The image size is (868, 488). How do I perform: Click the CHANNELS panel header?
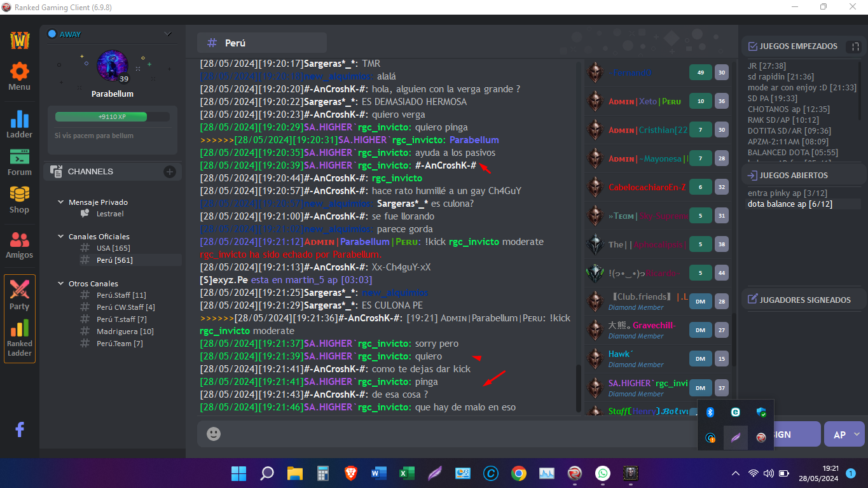click(113, 171)
